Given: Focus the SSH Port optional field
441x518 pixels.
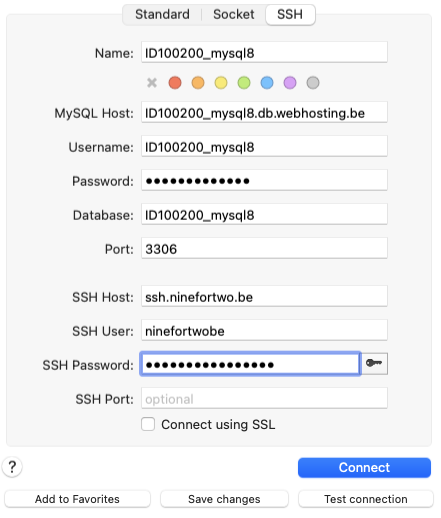Looking at the screenshot, I should [264, 398].
